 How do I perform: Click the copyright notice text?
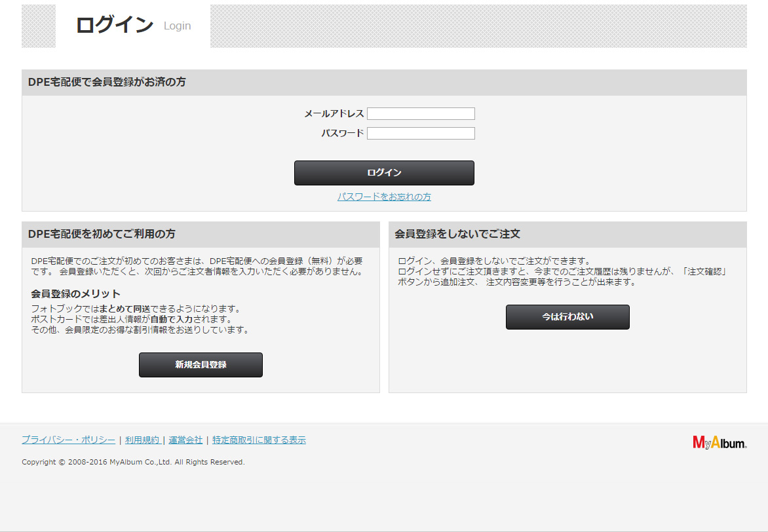point(133,462)
